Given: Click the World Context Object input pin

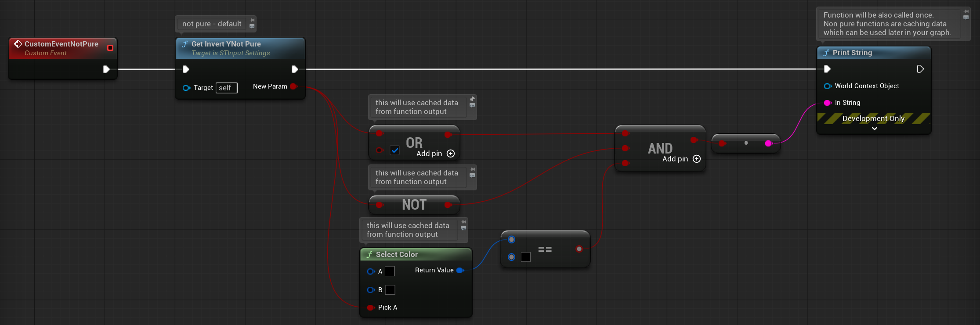Looking at the screenshot, I should (x=828, y=86).
